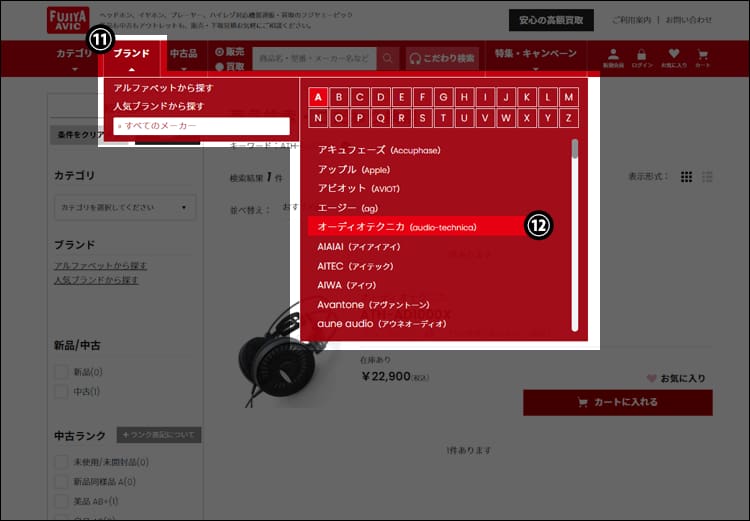Check the 中古(1) checkbox
The height and width of the screenshot is (521, 750).
point(61,392)
